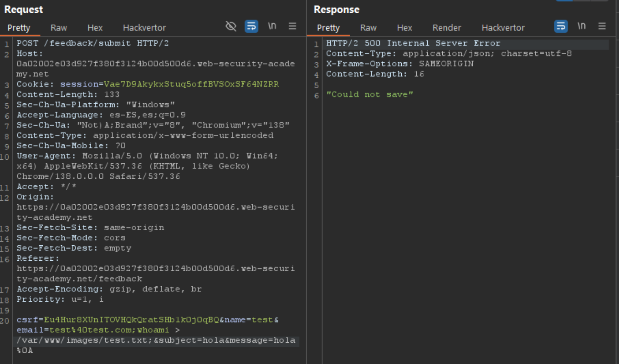The width and height of the screenshot is (619, 364).
Task: Toggle word wrap in Request panel
Action: pos(251,26)
